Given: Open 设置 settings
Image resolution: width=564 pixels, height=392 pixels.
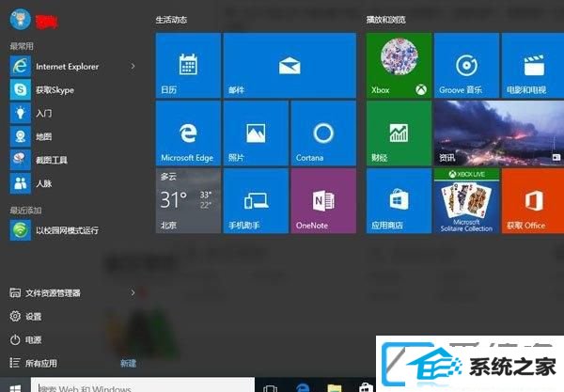Looking at the screenshot, I should 25,317.
